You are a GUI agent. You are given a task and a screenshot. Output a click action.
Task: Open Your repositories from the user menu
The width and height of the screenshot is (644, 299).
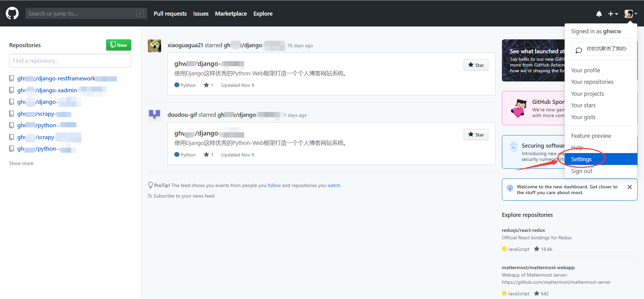point(592,82)
